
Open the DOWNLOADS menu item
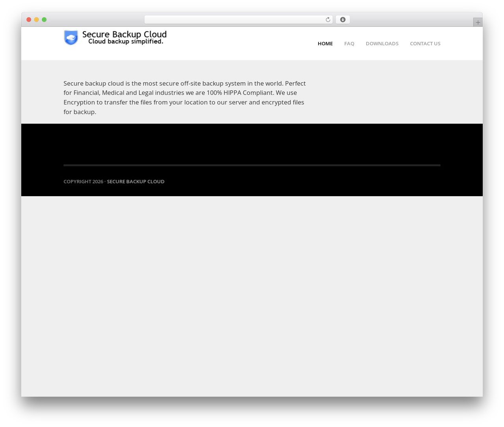[x=382, y=44]
